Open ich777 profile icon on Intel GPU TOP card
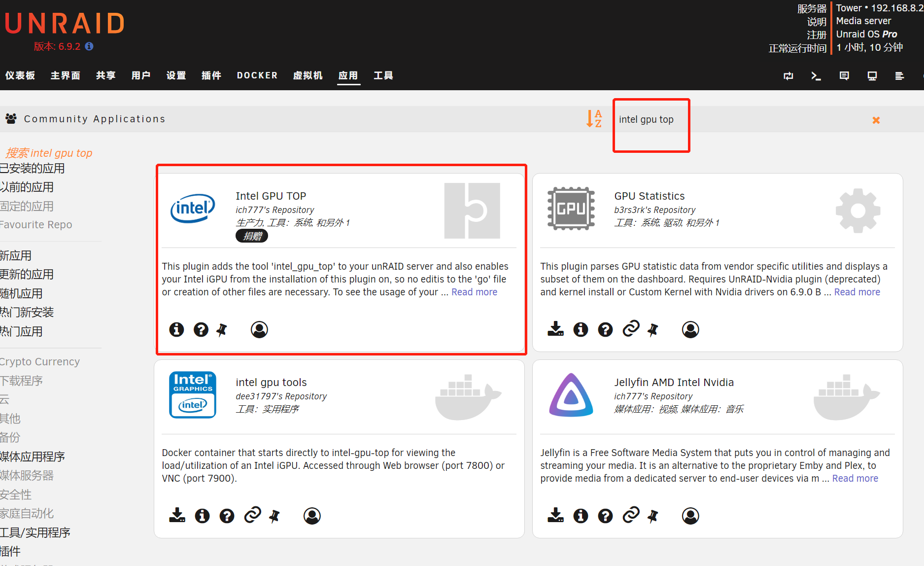Viewport: 924px width, 566px height. (x=259, y=329)
